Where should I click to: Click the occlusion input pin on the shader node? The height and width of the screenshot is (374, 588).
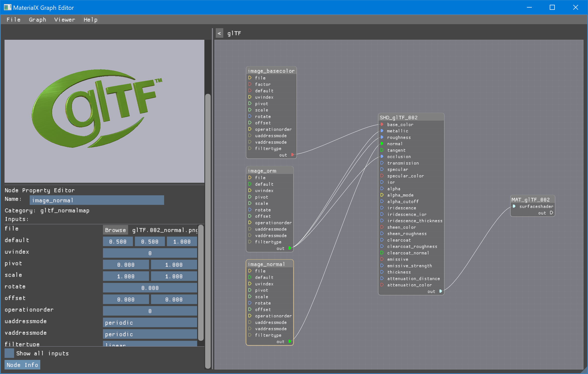(382, 156)
